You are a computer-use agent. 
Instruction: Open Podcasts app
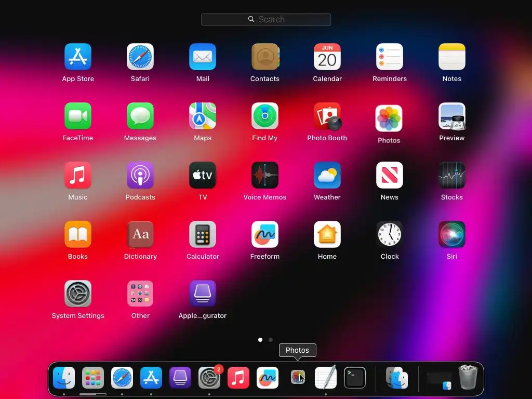[x=140, y=175]
